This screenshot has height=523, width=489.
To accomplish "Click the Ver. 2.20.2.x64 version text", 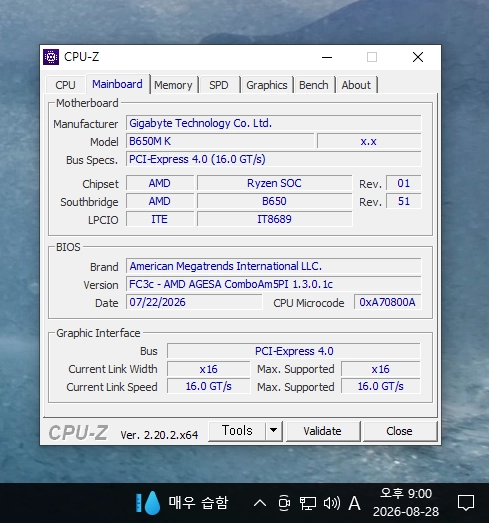I will coord(159,435).
